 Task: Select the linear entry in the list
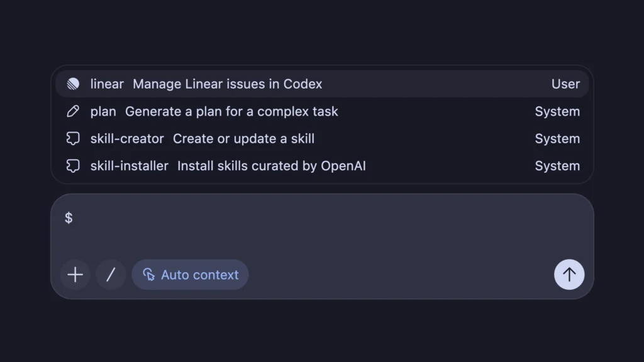[252, 84]
